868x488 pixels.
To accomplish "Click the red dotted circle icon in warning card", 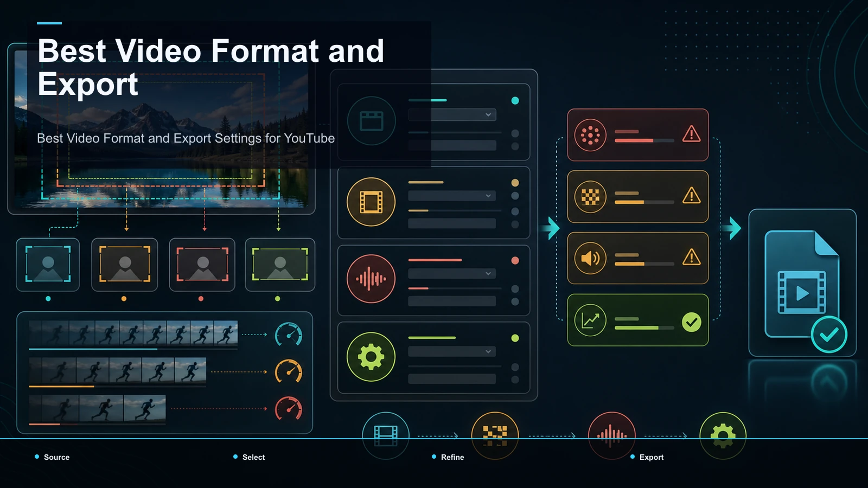I will [x=590, y=135].
